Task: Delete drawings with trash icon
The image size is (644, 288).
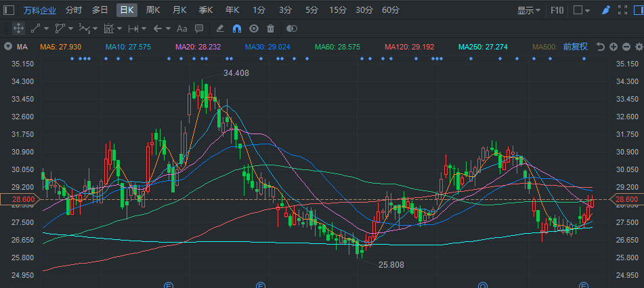Action: click(270, 28)
